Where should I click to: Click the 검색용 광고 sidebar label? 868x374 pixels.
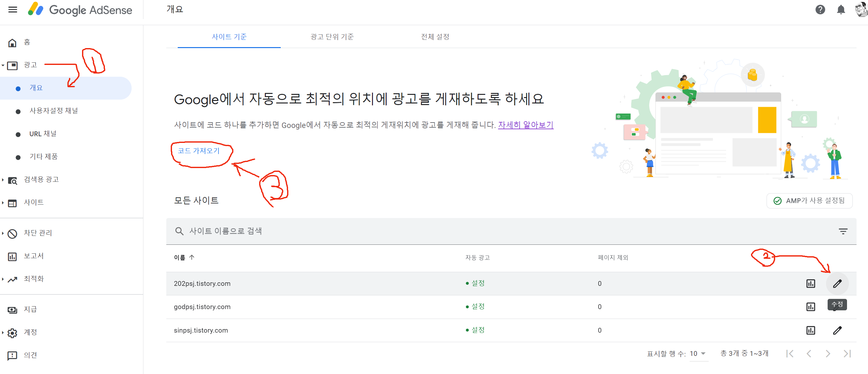coord(41,180)
